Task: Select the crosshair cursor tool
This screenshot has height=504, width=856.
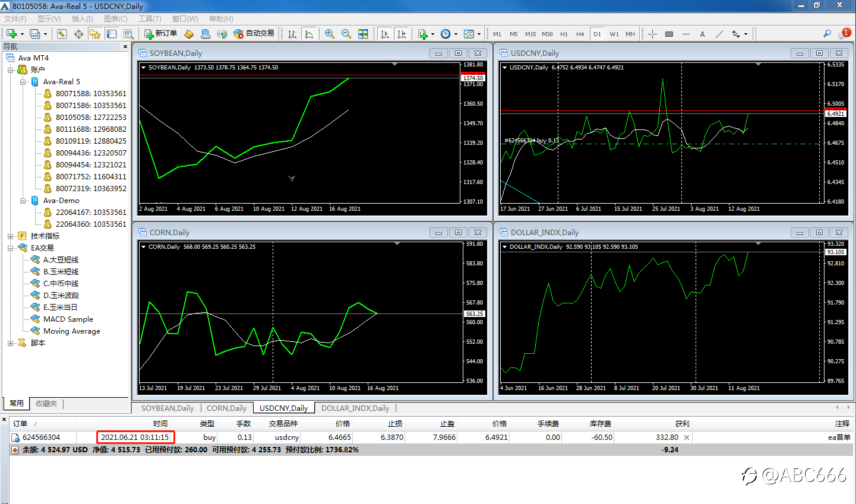Action: pyautogui.click(x=652, y=34)
